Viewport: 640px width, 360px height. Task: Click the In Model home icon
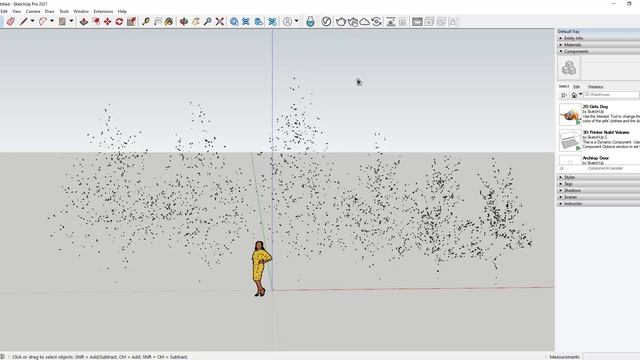tap(574, 95)
